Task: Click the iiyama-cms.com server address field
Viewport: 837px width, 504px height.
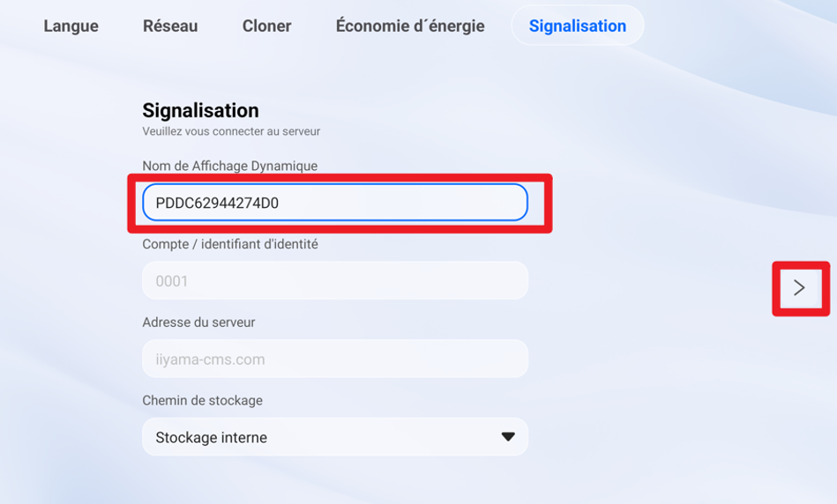Action: tap(334, 359)
